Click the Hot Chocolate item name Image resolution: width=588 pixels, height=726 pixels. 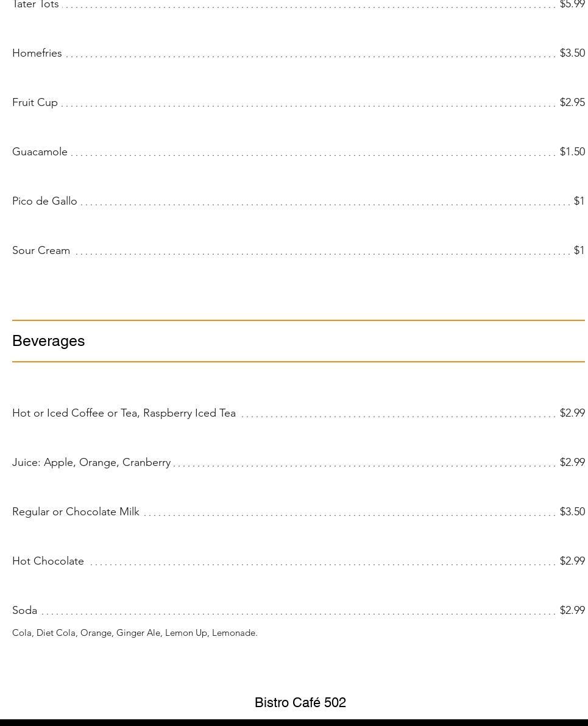pos(48,562)
